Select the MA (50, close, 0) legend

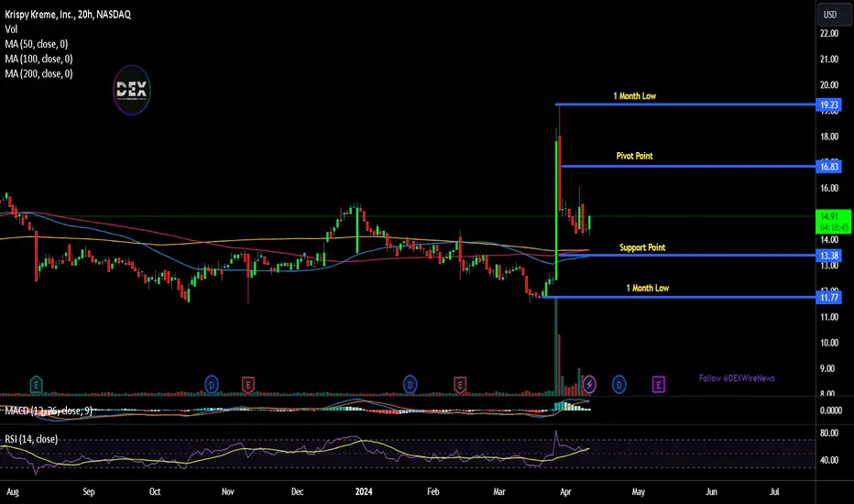[x=36, y=44]
